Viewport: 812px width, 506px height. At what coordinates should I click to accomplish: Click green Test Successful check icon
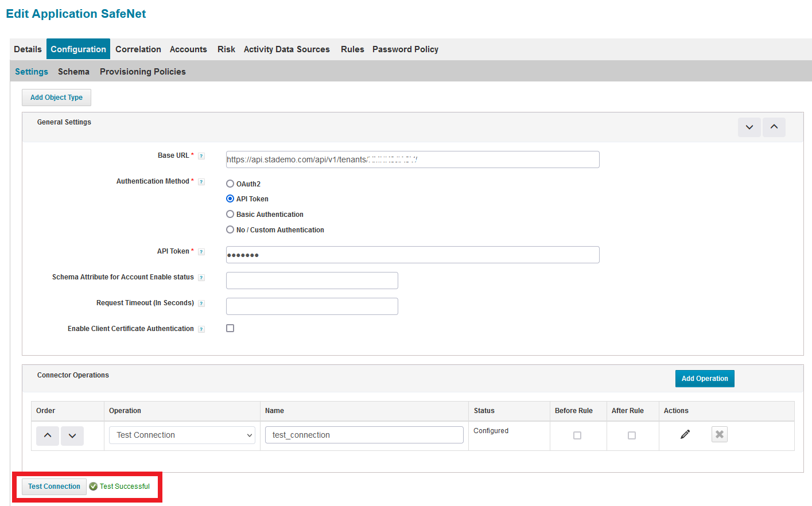(x=93, y=486)
